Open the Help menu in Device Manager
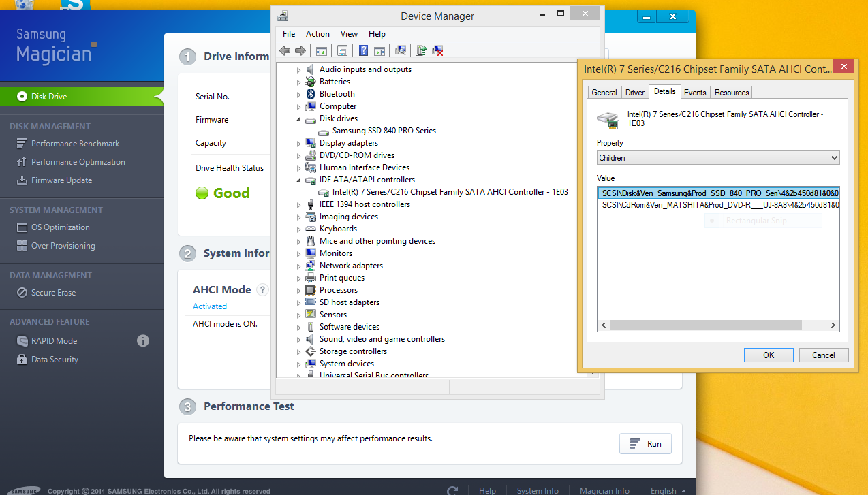The width and height of the screenshot is (868, 495). pyautogui.click(x=377, y=34)
